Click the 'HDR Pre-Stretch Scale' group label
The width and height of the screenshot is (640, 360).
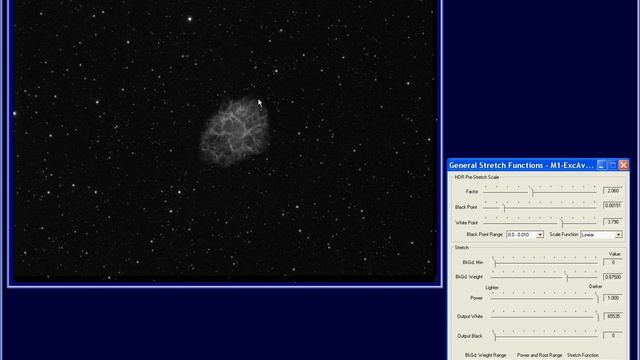(x=476, y=177)
